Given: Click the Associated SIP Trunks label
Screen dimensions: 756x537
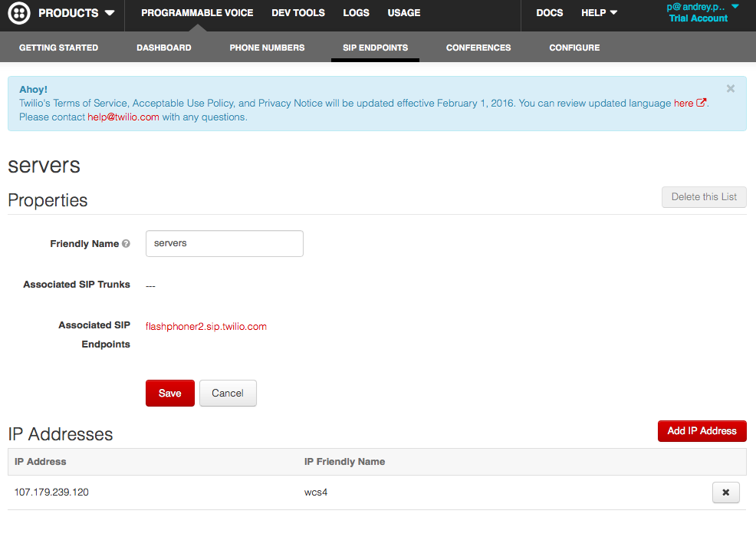Looking at the screenshot, I should click(77, 285).
